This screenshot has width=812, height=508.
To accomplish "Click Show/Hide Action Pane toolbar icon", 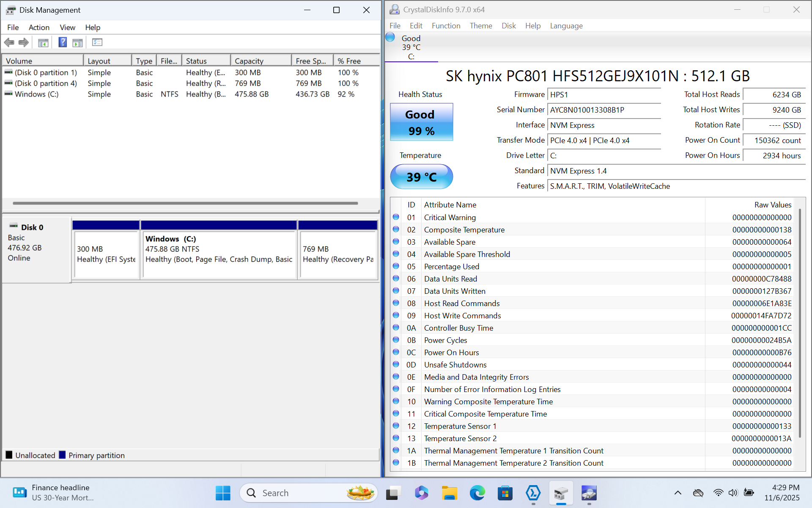I will (78, 42).
